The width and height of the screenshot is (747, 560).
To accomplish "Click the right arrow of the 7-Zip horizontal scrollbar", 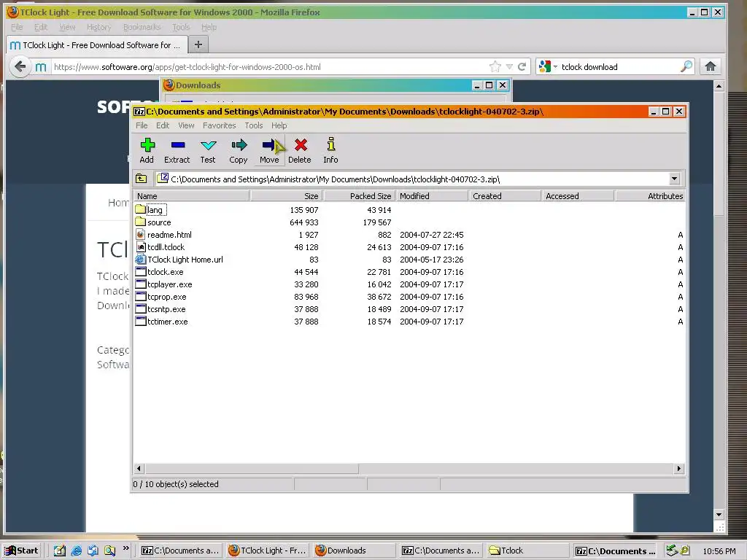I will [679, 469].
